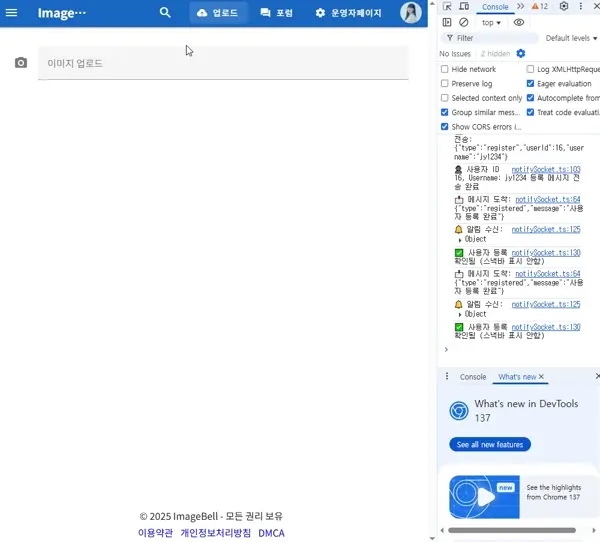Show the console sidebar
Viewport: 600px width, 542px height.
point(447,22)
